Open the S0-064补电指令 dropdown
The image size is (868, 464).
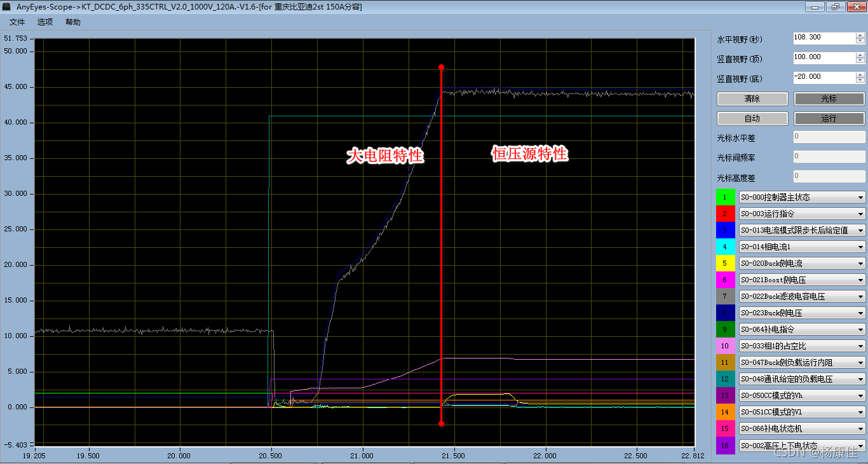(802, 329)
